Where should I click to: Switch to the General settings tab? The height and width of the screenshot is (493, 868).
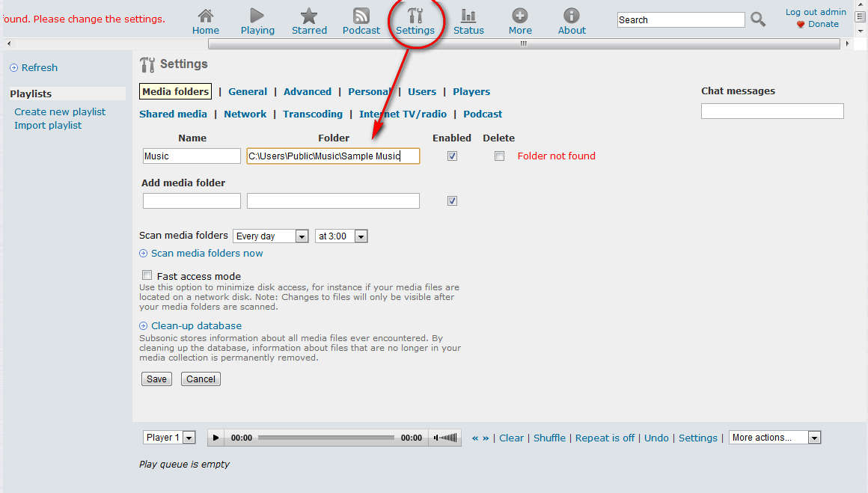[248, 92]
